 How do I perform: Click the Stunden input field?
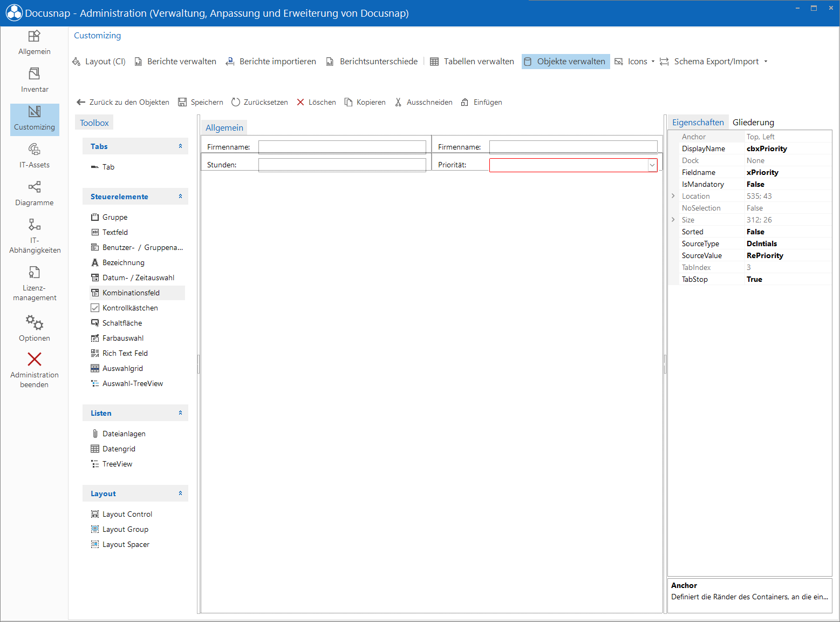[342, 165]
